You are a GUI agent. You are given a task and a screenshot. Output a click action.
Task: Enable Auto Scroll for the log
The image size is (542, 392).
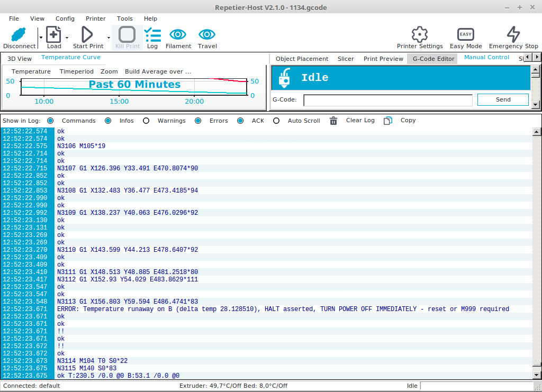pyautogui.click(x=276, y=121)
